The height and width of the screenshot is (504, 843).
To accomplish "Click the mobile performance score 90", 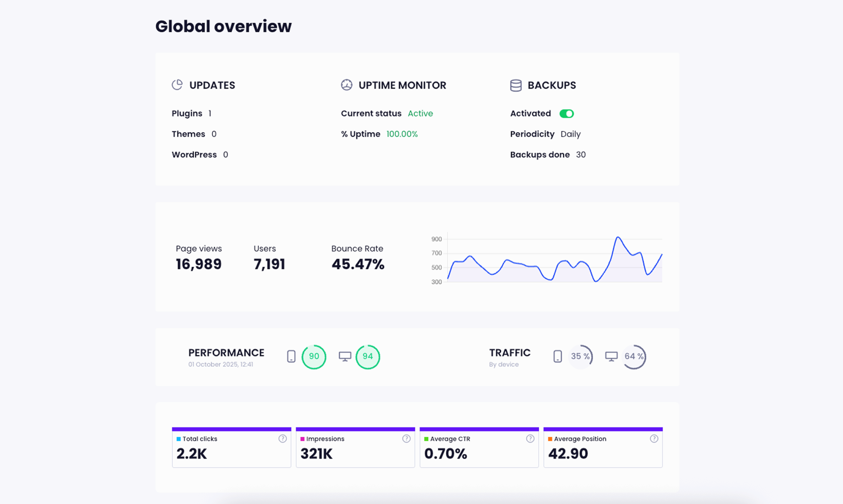I will pos(314,356).
